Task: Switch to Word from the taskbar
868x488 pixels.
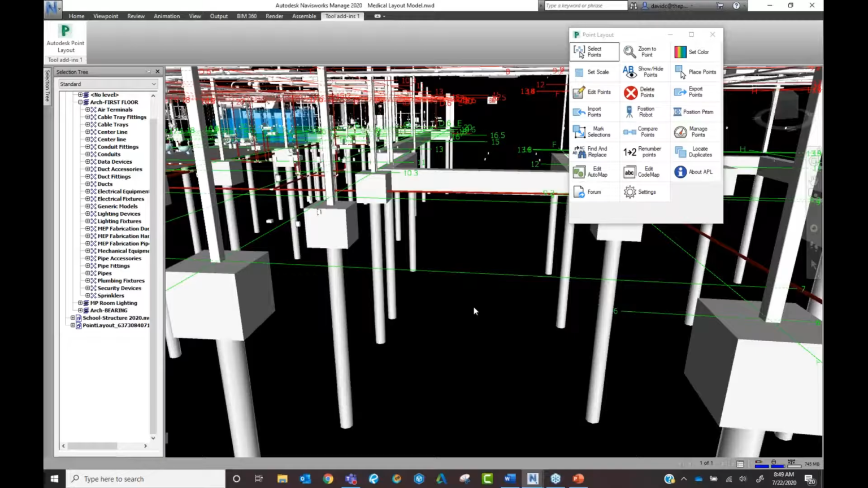Action: 510,479
